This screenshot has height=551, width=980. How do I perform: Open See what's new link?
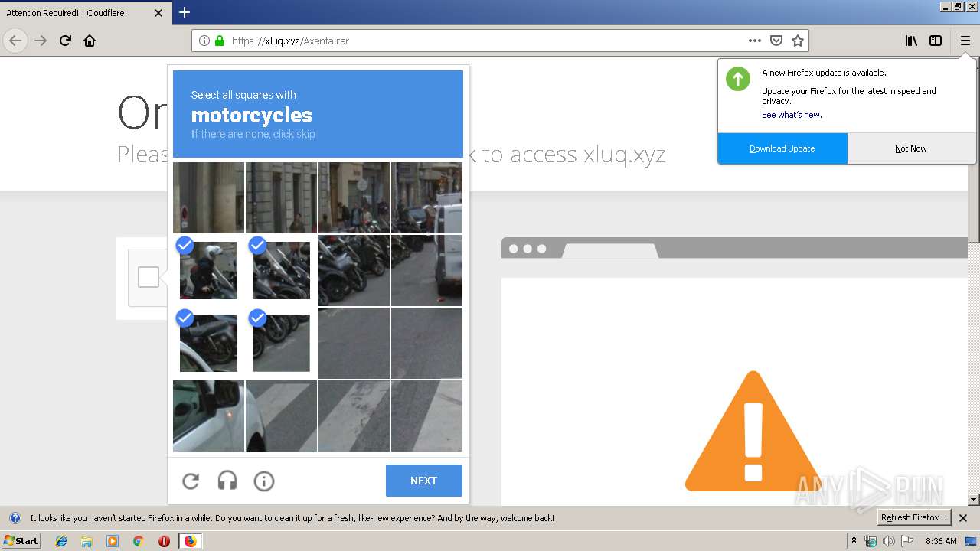(x=792, y=115)
